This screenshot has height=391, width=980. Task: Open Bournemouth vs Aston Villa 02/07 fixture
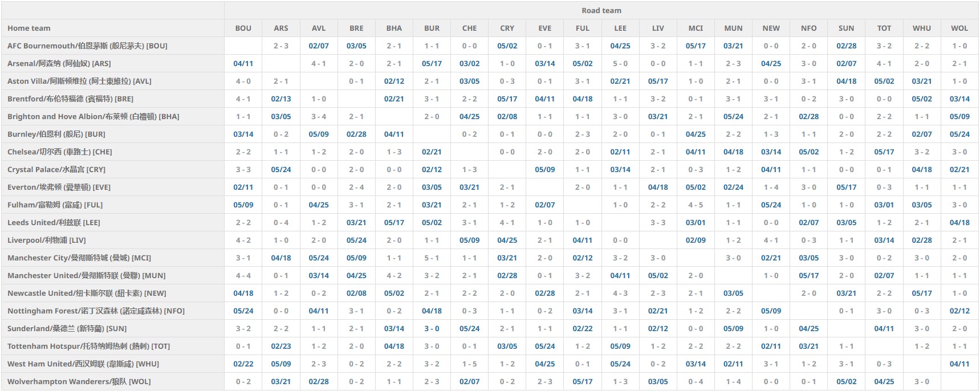[319, 46]
